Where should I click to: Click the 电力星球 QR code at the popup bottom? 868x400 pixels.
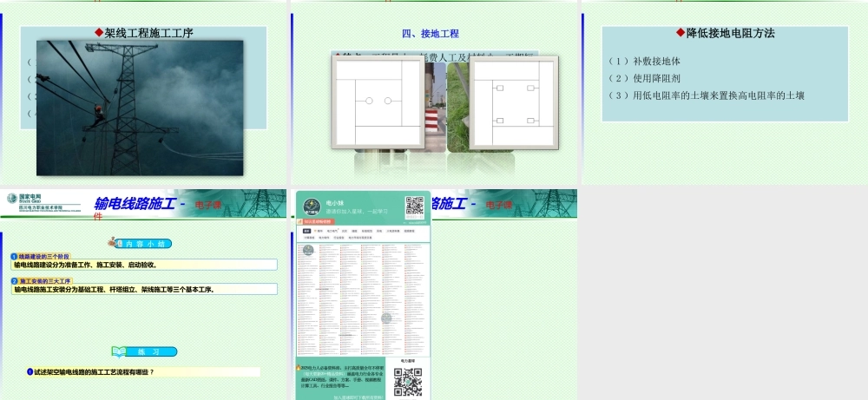tap(408, 382)
